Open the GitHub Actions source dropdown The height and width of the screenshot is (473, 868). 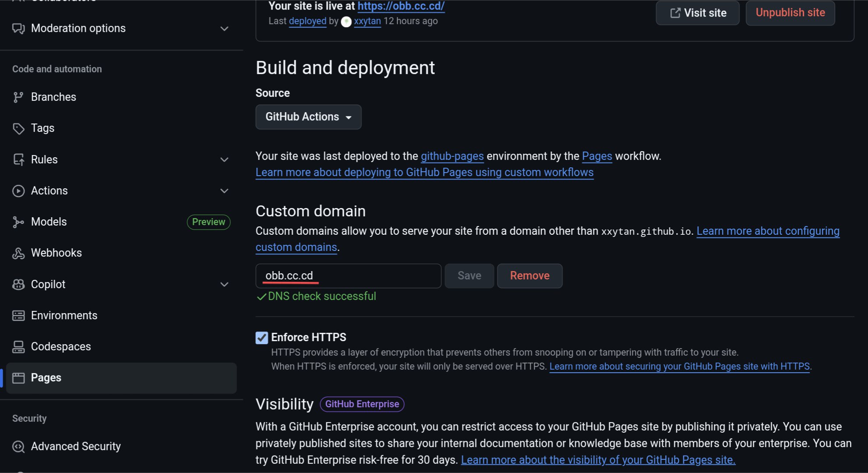[x=308, y=117]
